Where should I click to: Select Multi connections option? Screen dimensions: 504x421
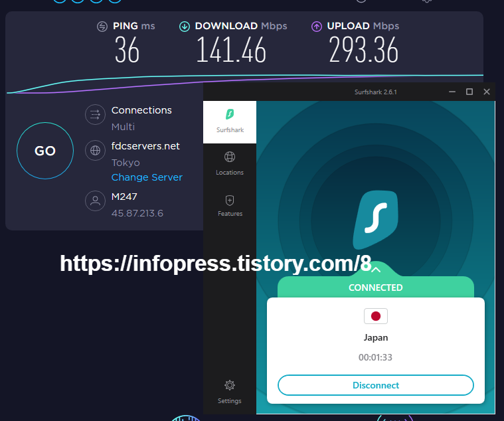point(123,127)
